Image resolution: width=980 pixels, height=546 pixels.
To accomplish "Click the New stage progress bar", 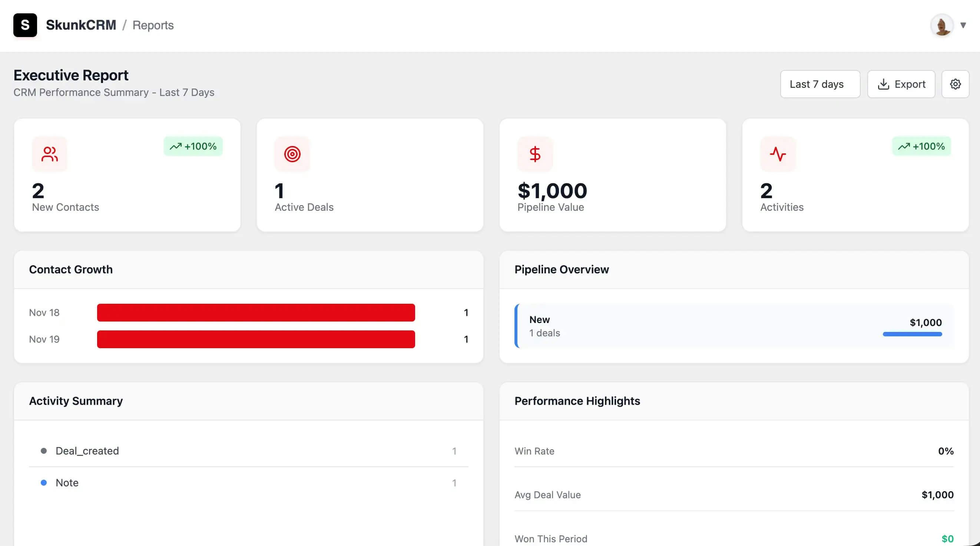I will point(912,334).
